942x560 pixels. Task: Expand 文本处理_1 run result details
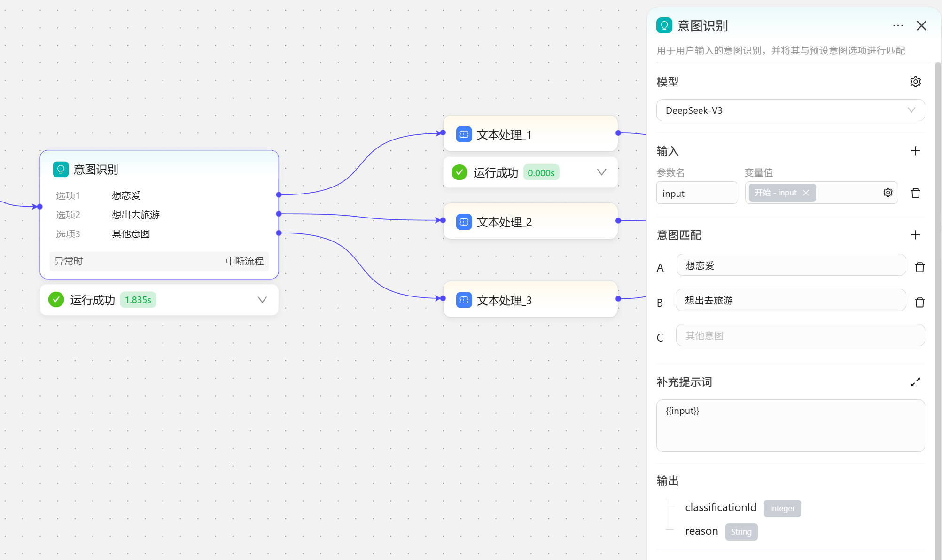pos(601,172)
